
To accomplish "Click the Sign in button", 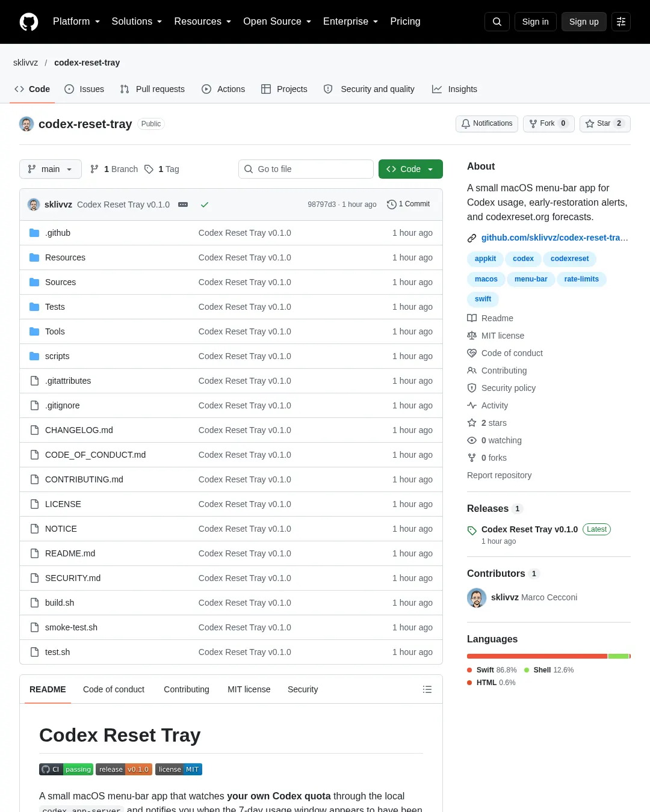I will [535, 22].
